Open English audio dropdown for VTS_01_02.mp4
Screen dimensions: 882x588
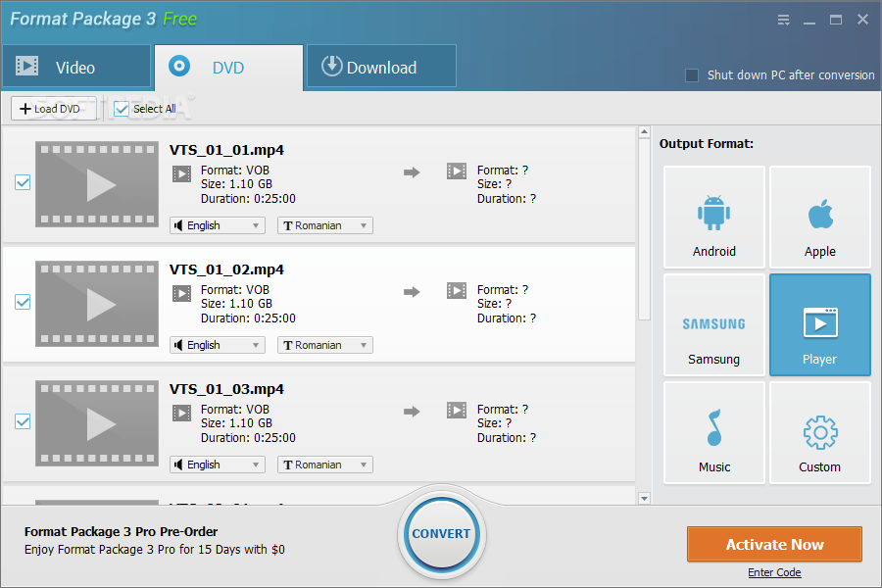218,345
